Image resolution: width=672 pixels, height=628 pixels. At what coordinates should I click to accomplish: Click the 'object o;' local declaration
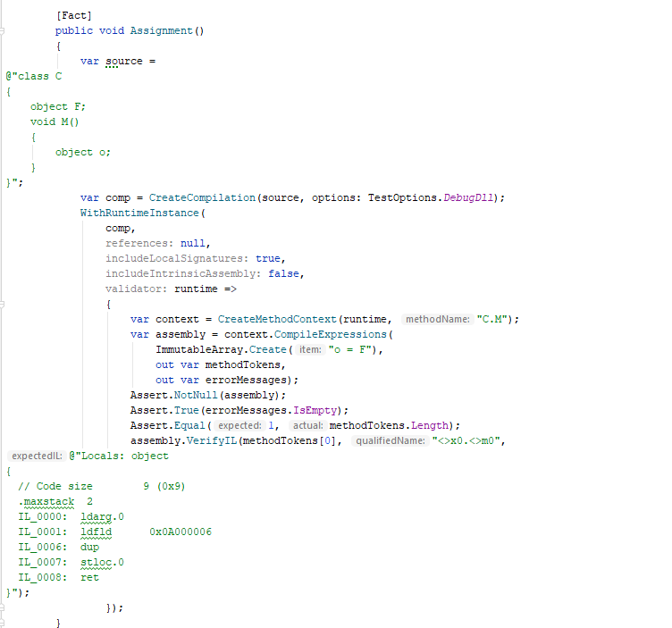tap(83, 153)
